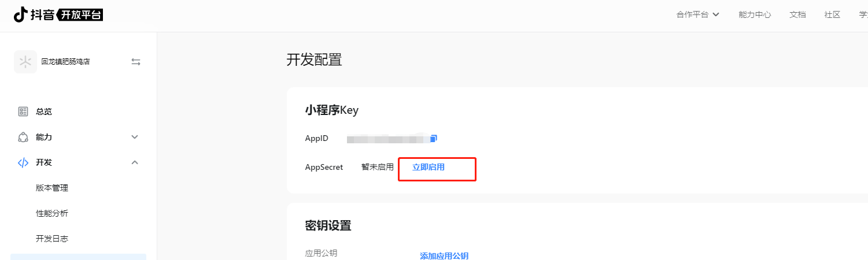Open 能力中心 in top navigation
The image size is (868, 260).
pyautogui.click(x=755, y=14)
